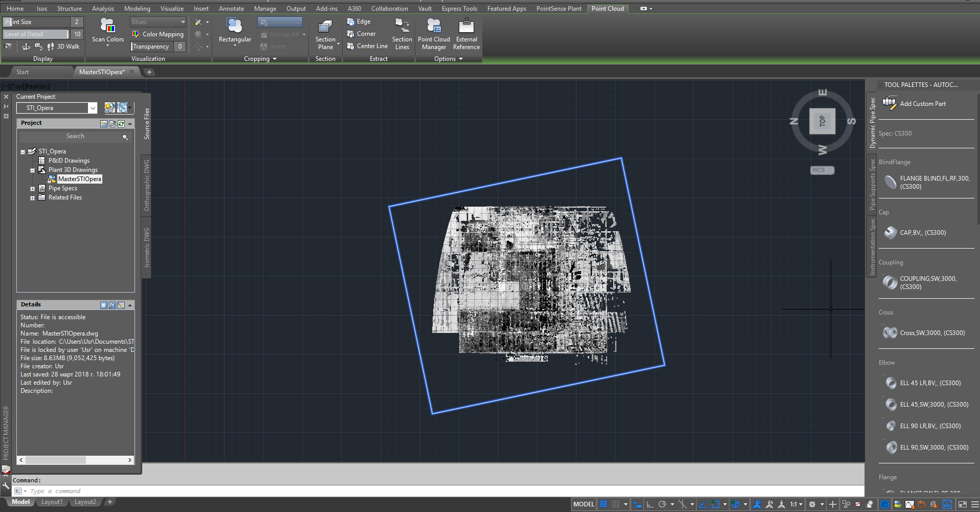The height and width of the screenshot is (512, 980).
Task: Toggle snap mode in status bar
Action: [615, 504]
